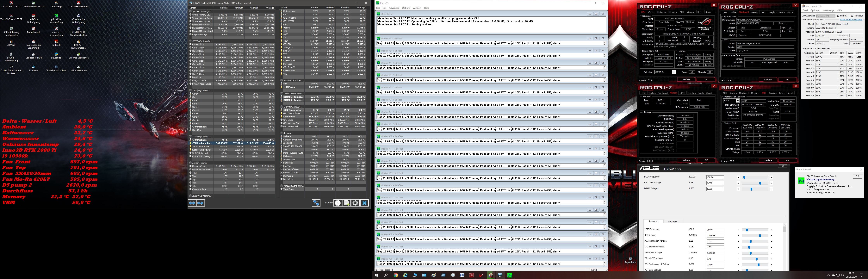Screen dimensions: 868x279
Task: Open the Options menu in Prime95
Action: [x=406, y=8]
